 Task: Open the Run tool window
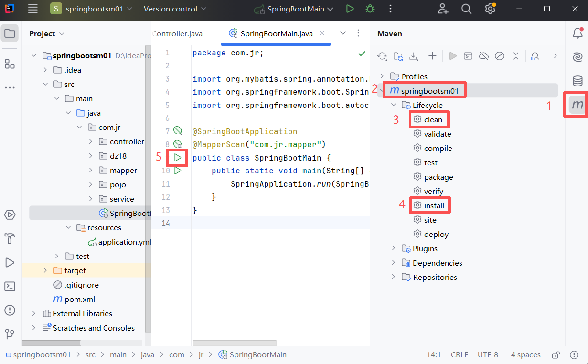click(10, 262)
